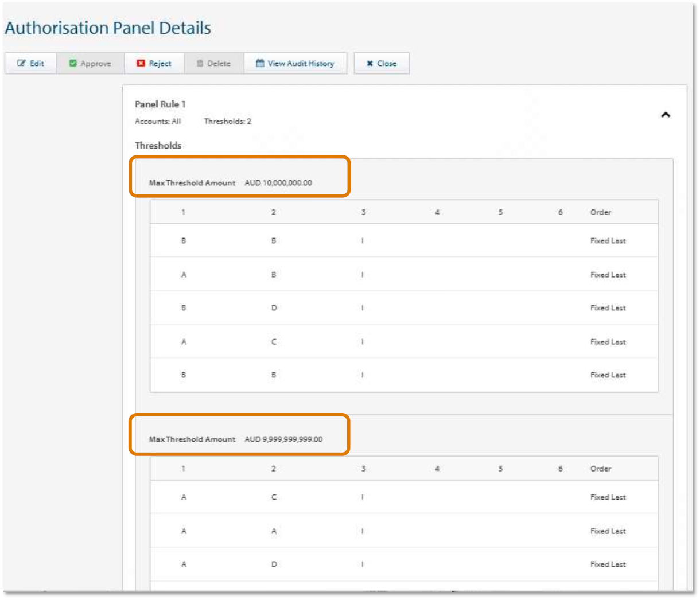700x600 pixels.
Task: Select cell D in the AUD 9,999,999,999.00 table
Action: (274, 564)
